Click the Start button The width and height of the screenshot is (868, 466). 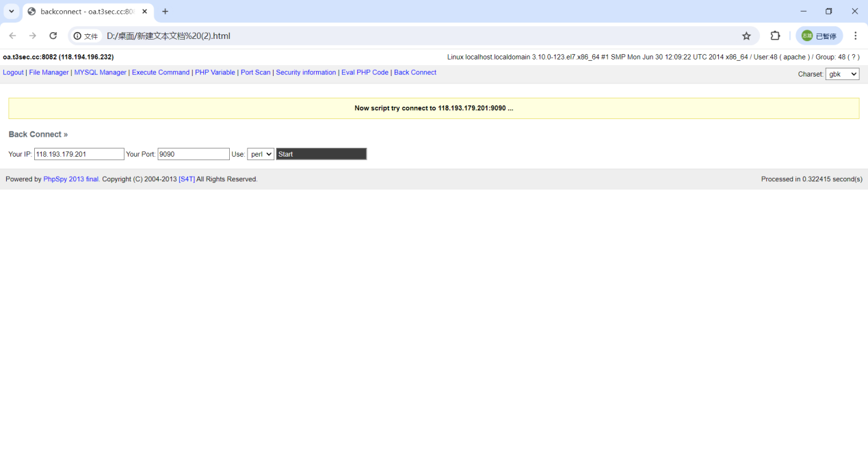(321, 154)
